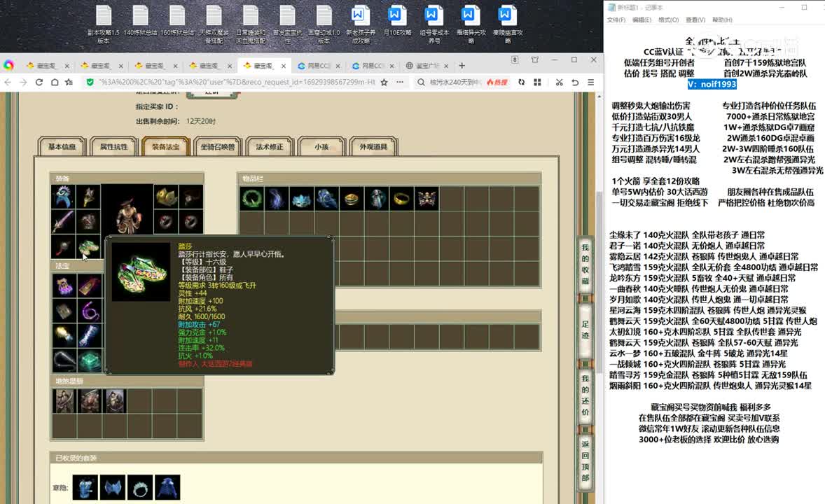Viewport: 825px width, 504px height.
Task: Open the 新老孩子养成攻略 desktop document
Action: (361, 24)
